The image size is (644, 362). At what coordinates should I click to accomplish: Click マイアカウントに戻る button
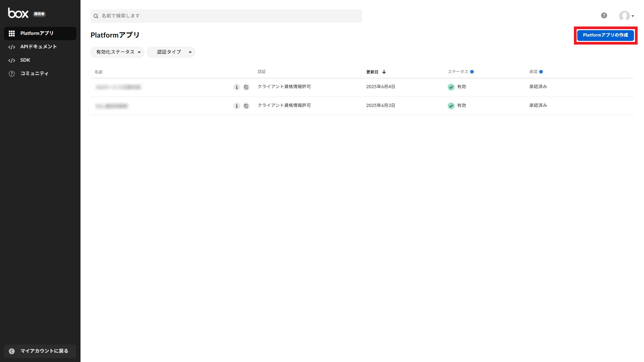(40, 351)
